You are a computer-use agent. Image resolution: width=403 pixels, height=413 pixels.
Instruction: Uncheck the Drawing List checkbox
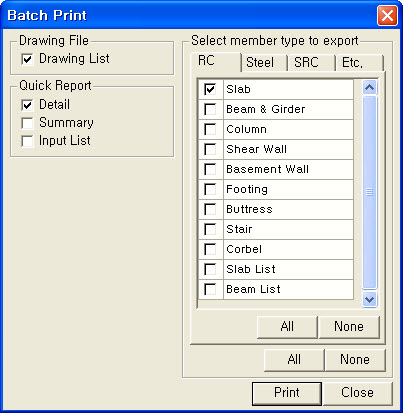pos(27,59)
